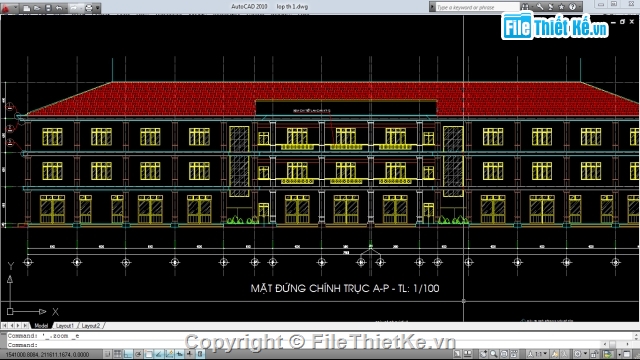Click the New drawing icon
Image resolution: width=640 pixels, height=360 pixels.
27,8
